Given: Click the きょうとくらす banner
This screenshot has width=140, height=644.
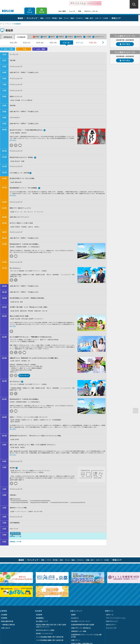Looking at the screenshot, I should click(x=85, y=3).
